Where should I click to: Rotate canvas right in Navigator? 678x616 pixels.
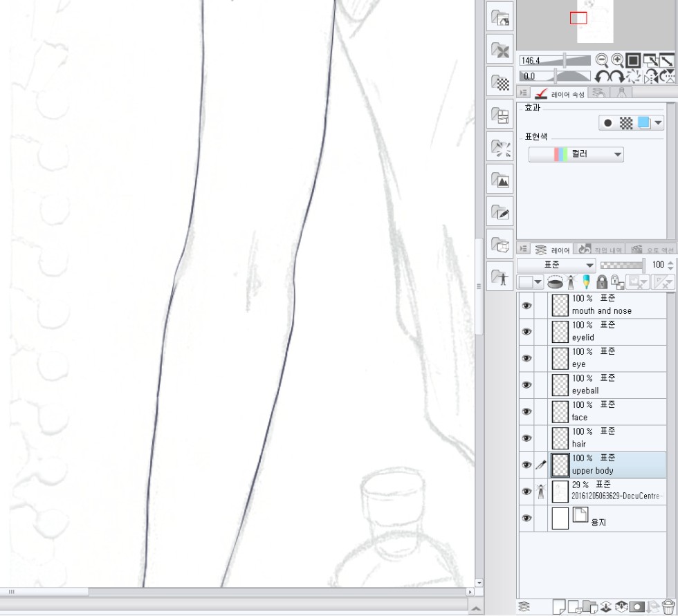point(617,77)
